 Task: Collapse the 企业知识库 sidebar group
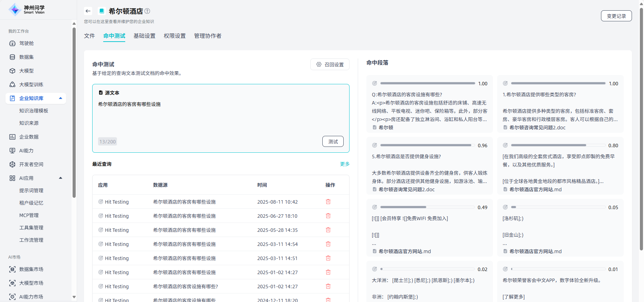(61, 98)
